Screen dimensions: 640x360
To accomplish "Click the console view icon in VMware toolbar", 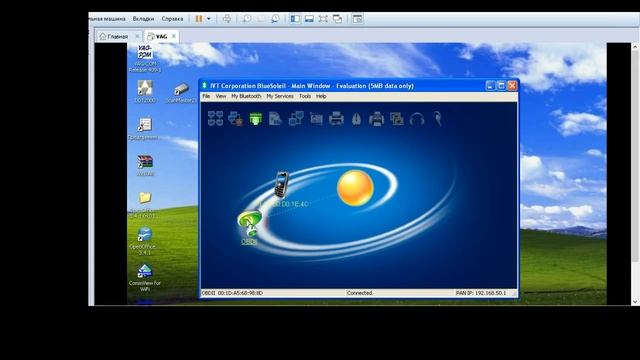I will pyautogui.click(x=358, y=19).
